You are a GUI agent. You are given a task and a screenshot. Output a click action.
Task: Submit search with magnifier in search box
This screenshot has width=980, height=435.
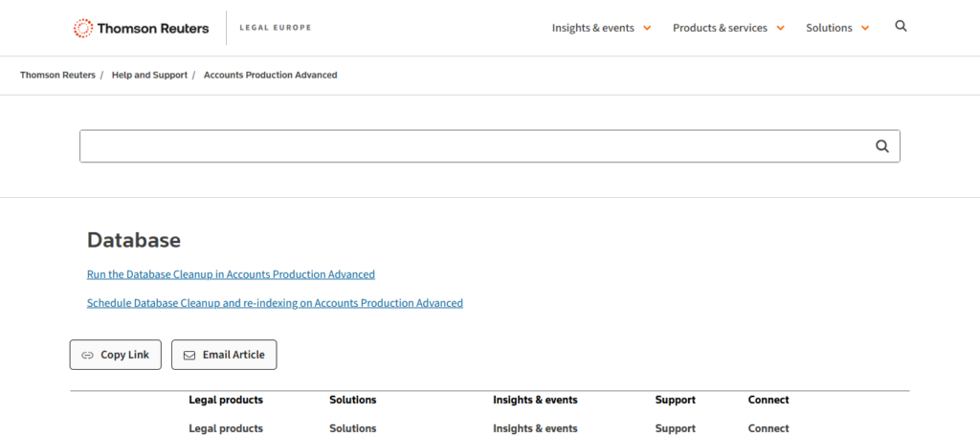[881, 146]
